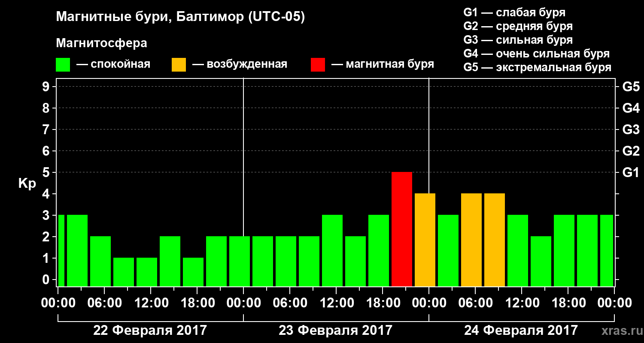The width and height of the screenshot is (644, 343).
Task: Select the orange bar right after midnight 24 February
Action: [x=425, y=240]
